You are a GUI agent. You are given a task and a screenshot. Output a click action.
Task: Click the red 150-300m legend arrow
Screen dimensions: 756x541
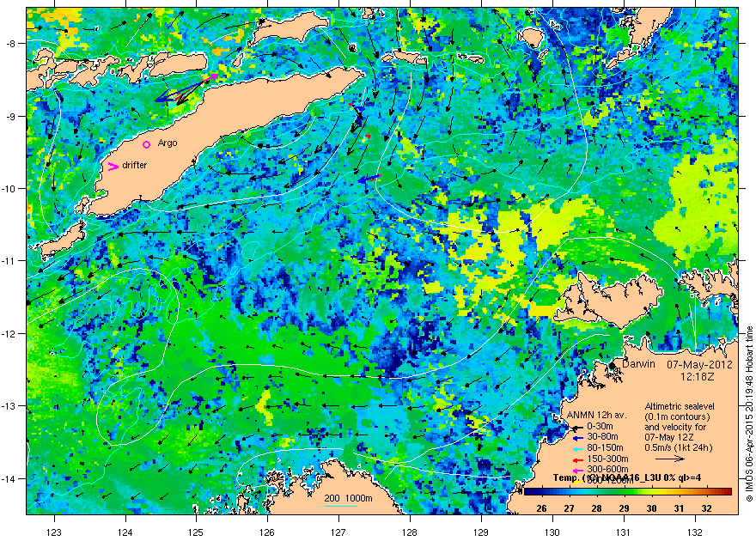(x=578, y=459)
